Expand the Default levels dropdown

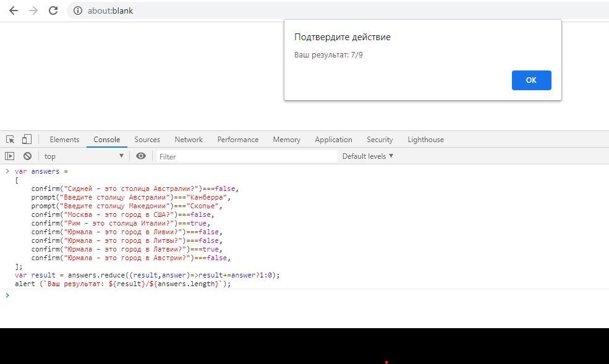click(x=367, y=156)
